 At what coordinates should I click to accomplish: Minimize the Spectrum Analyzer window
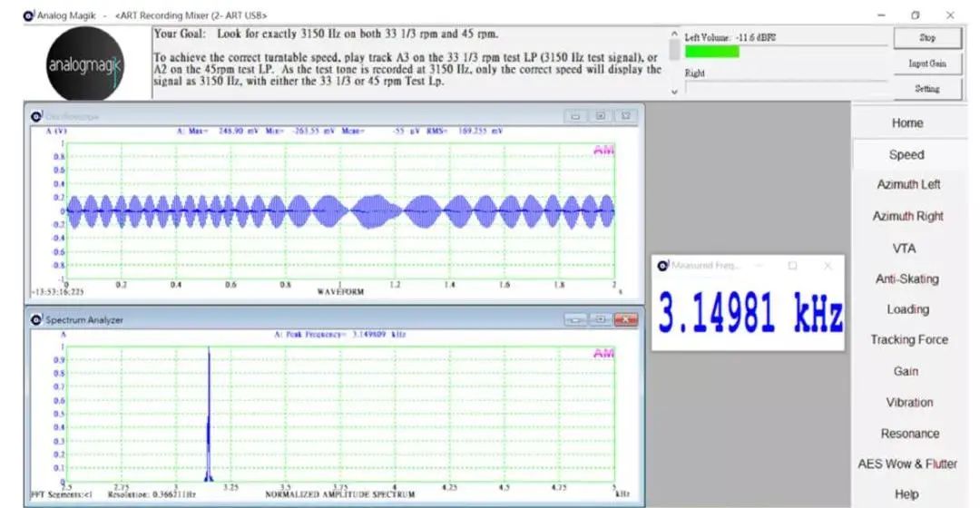coord(574,319)
